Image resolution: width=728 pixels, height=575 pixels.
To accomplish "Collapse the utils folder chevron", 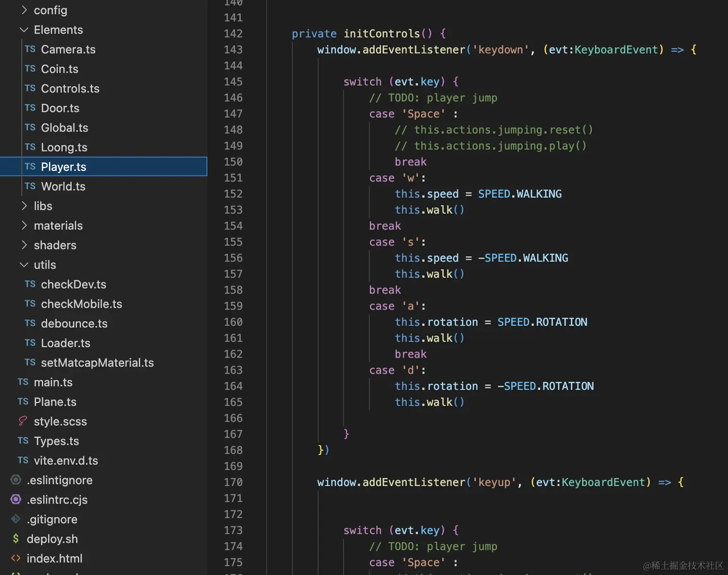I will 24,264.
